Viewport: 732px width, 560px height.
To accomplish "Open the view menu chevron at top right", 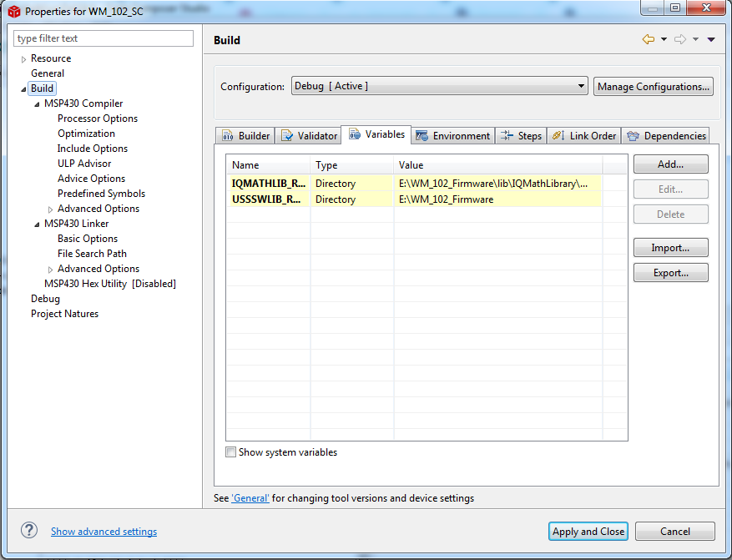I will [x=710, y=38].
